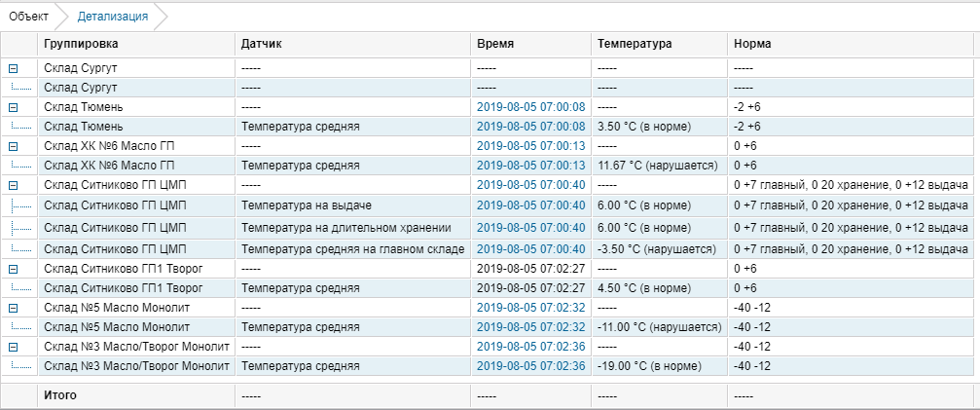Open time link for Температура на длительном хранении
The height and width of the screenshot is (410, 980).
click(x=530, y=227)
